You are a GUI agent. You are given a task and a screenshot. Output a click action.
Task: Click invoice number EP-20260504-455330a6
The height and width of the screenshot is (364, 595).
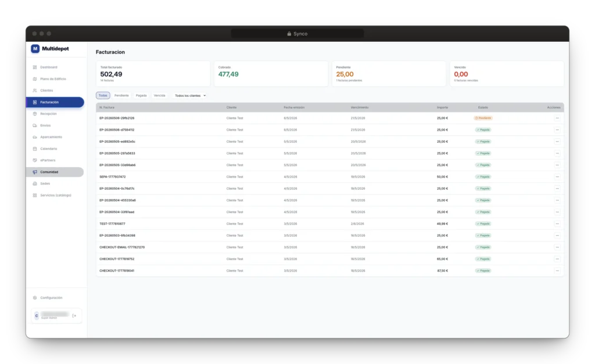coord(117,200)
